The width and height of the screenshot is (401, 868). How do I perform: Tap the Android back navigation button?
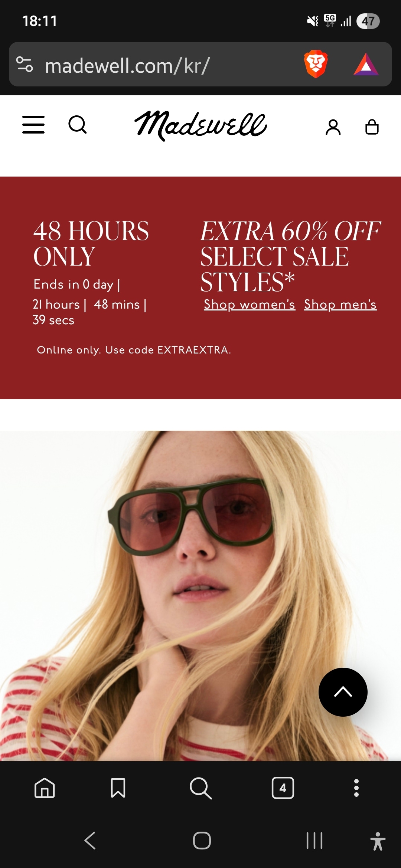[90, 841]
